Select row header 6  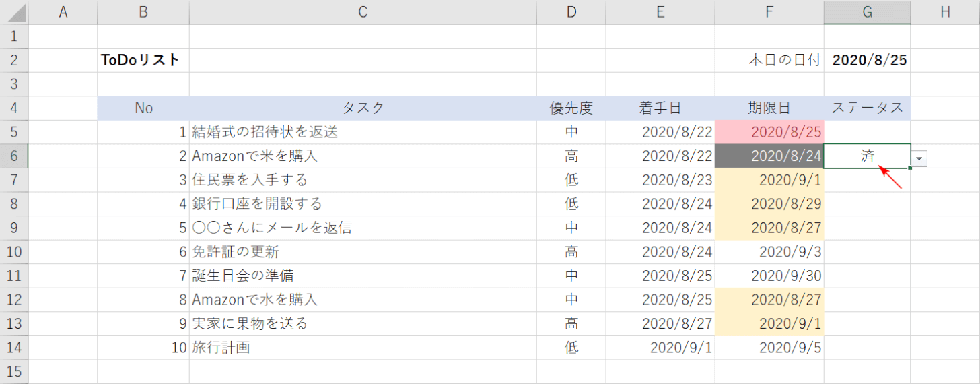(x=14, y=156)
